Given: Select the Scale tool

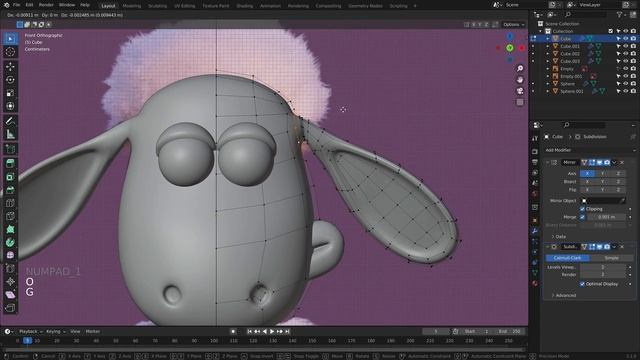Looking at the screenshot, I should coord(10,93).
